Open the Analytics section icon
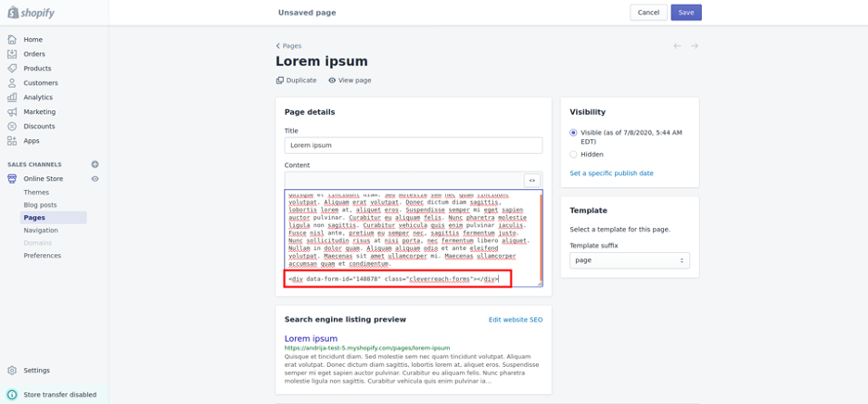Screen dimensions: 868x404 point(12,97)
